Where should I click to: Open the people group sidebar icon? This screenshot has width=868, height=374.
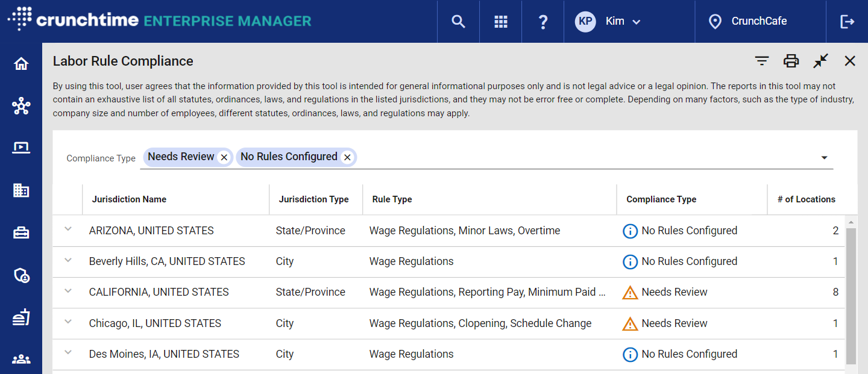pos(21,360)
